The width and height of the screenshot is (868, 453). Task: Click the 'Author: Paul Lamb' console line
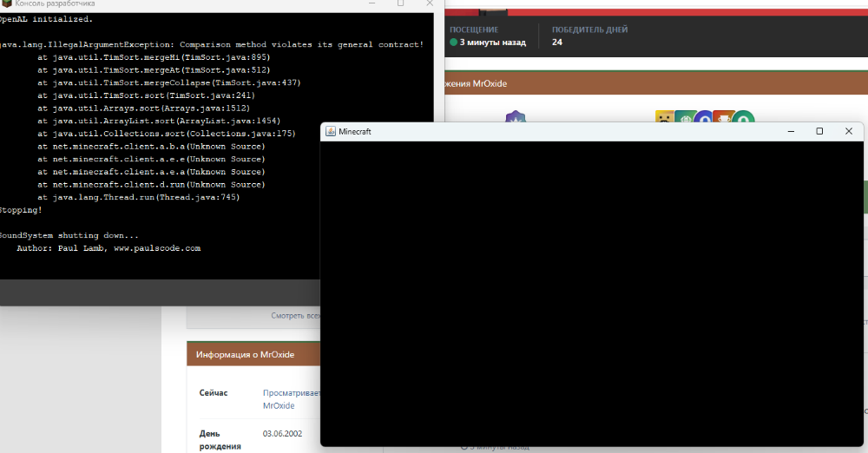pos(108,248)
